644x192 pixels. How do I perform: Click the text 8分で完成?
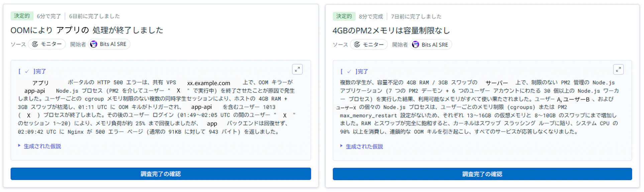click(x=371, y=16)
